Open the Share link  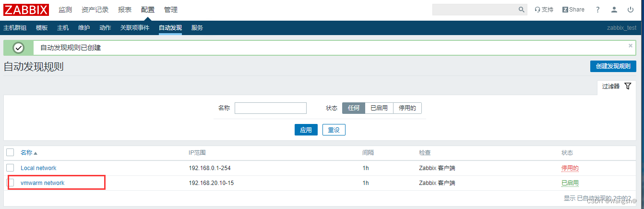(573, 10)
